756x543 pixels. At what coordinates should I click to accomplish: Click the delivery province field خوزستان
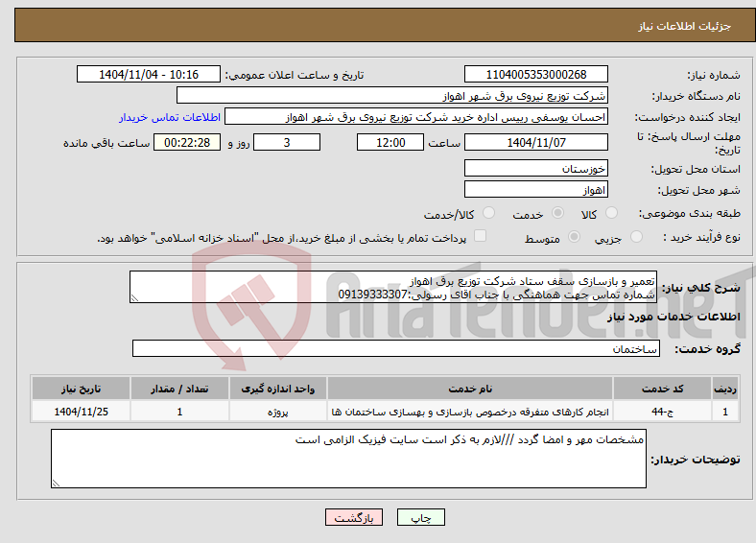[536, 168]
